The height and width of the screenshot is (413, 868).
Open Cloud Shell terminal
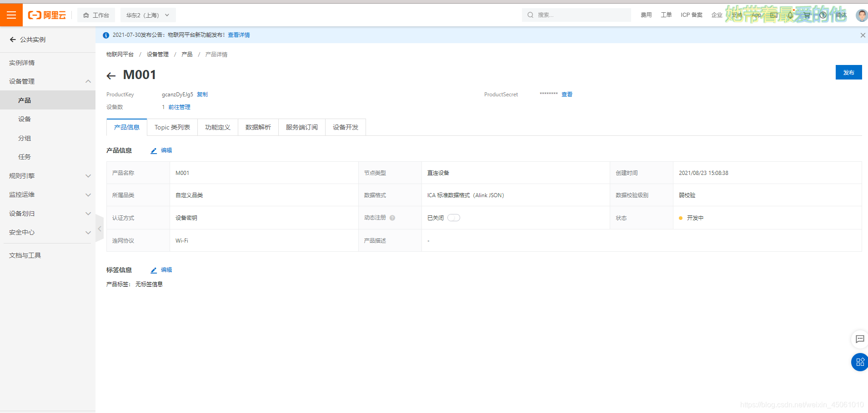click(x=773, y=15)
